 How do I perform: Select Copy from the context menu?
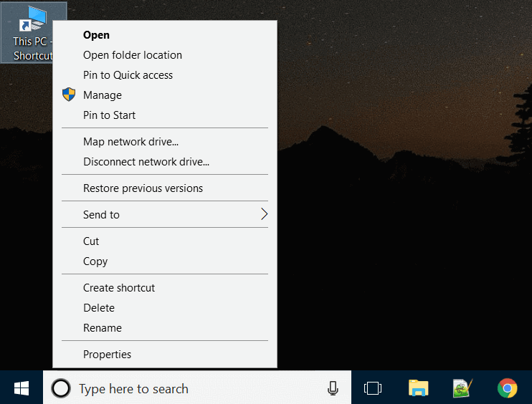tap(165, 261)
